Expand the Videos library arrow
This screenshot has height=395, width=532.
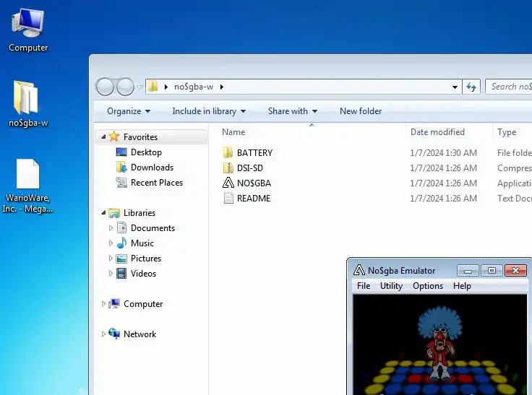coord(111,273)
